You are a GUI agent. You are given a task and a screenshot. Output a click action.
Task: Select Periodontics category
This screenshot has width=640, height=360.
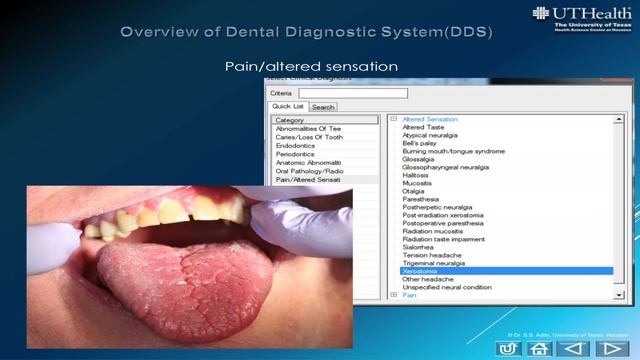(x=295, y=154)
